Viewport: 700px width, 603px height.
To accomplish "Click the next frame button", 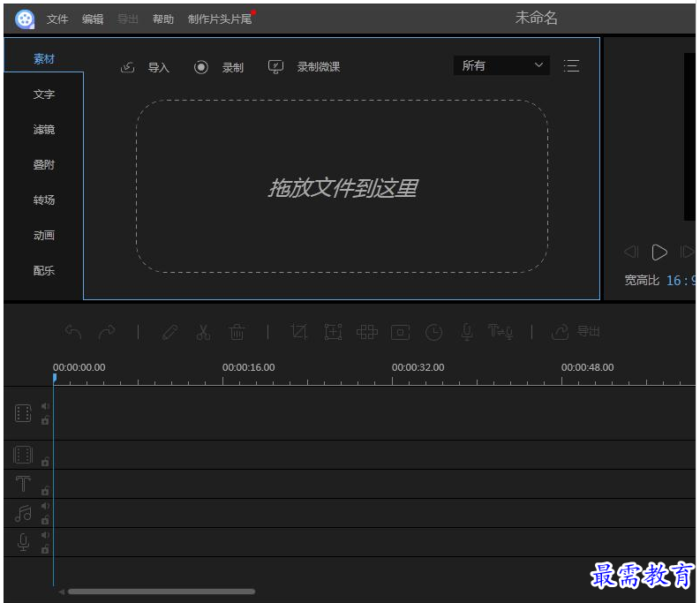I will [687, 252].
